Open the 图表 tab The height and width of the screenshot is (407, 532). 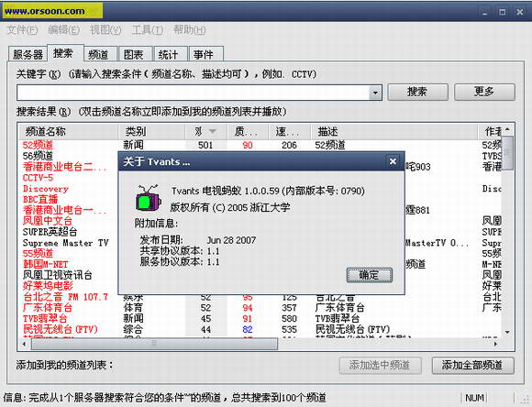(135, 54)
